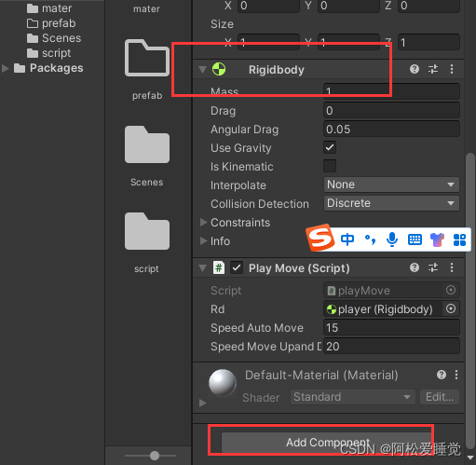
Task: Select prefab folder in project tree
Action: pyautogui.click(x=51, y=23)
